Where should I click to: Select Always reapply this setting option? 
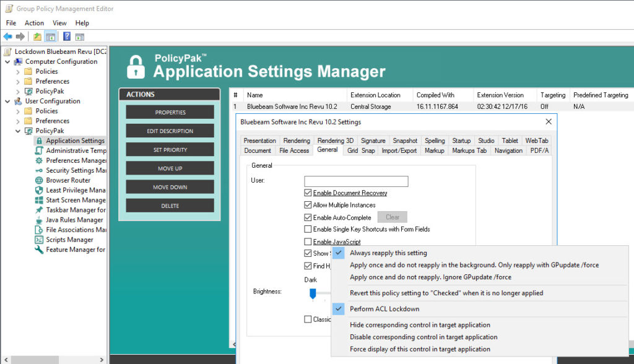(x=388, y=253)
